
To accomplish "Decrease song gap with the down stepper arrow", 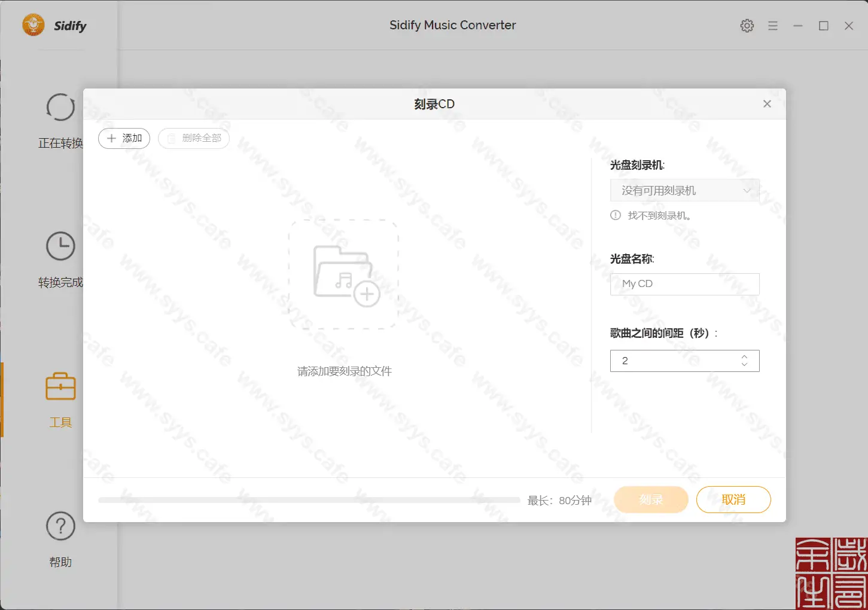I will tap(744, 365).
